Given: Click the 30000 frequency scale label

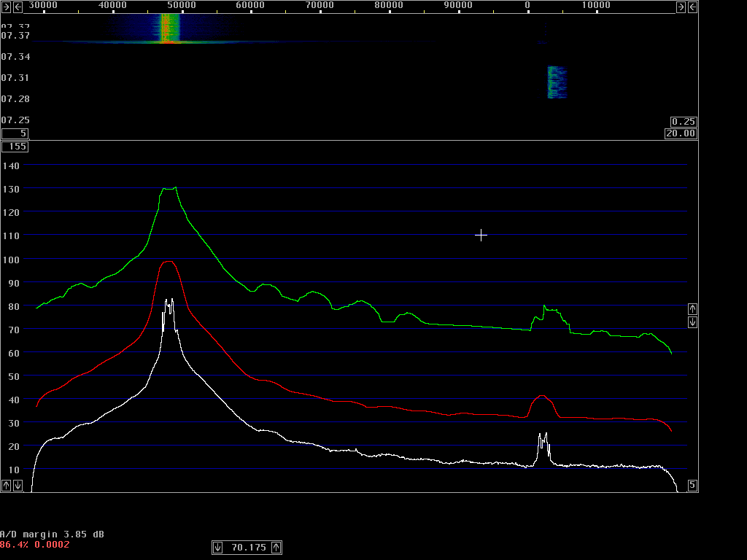Looking at the screenshot, I should click(43, 5).
